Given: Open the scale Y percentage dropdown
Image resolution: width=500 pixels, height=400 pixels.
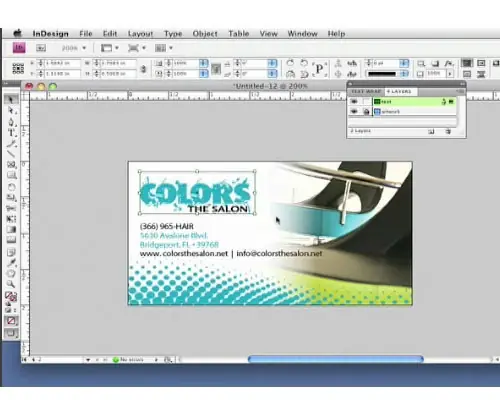Looking at the screenshot, I should coord(204,73).
